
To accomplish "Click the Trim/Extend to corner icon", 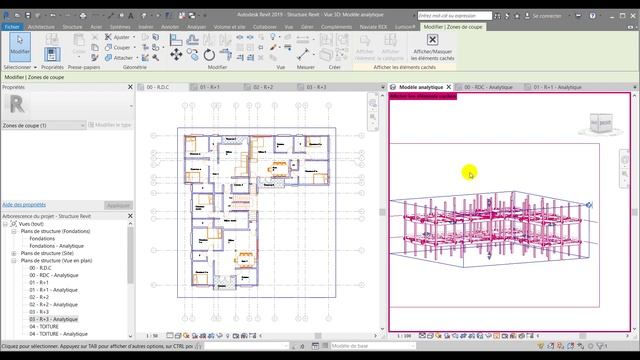I will [x=225, y=54].
